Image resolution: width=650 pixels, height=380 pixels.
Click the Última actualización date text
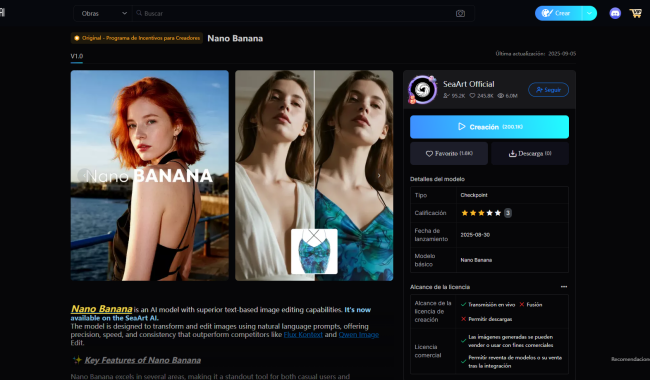pyautogui.click(x=536, y=53)
